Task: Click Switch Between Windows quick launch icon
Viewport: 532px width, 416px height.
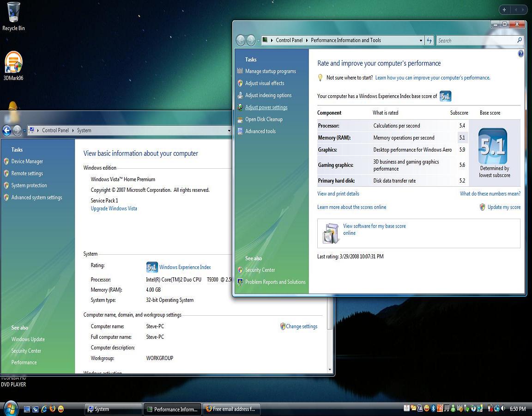Action: pos(36,409)
